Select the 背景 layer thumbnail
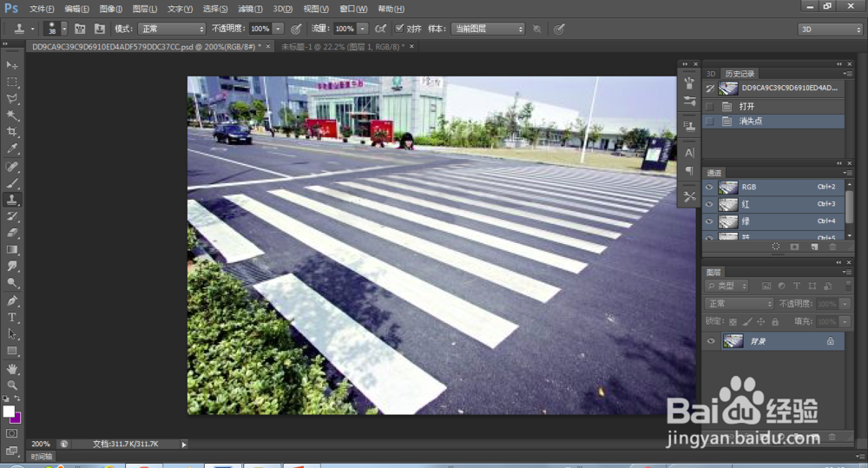868x468 pixels. tap(733, 341)
